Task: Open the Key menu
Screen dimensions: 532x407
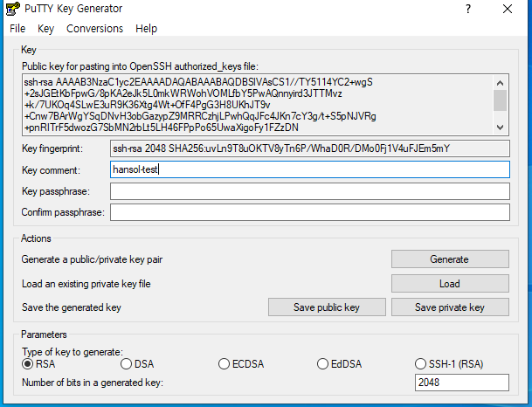Action: tap(45, 29)
